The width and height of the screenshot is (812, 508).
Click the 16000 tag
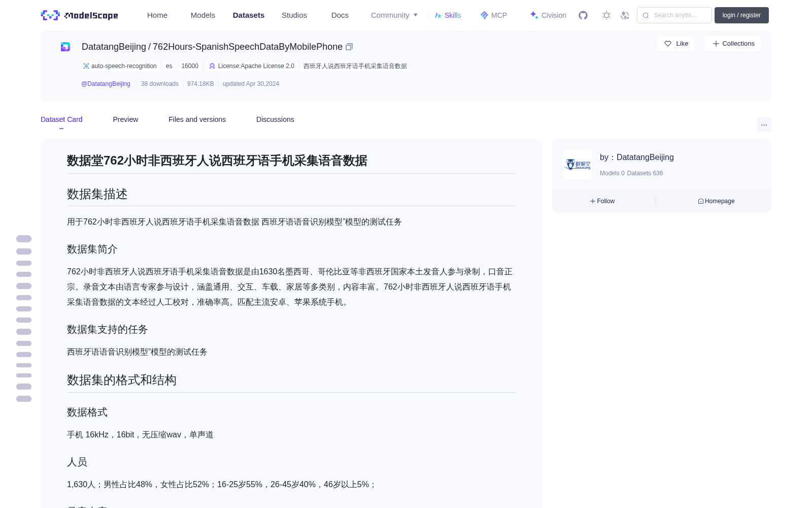190,66
